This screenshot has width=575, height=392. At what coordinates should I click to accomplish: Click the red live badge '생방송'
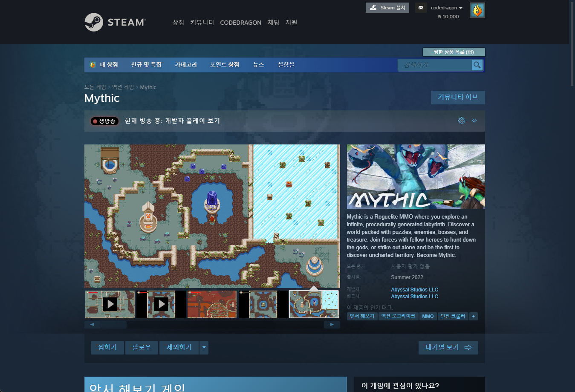pyautogui.click(x=104, y=121)
